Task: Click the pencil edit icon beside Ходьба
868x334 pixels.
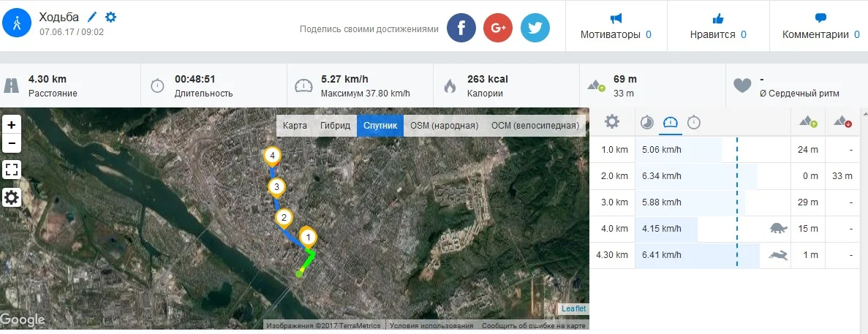Action: (92, 17)
